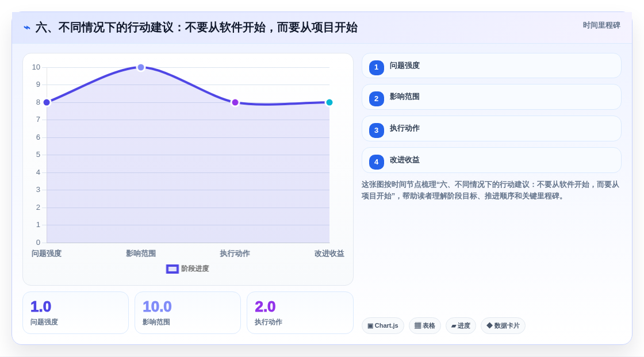
Task: Click the y-axis value 10
Action: (x=36, y=67)
